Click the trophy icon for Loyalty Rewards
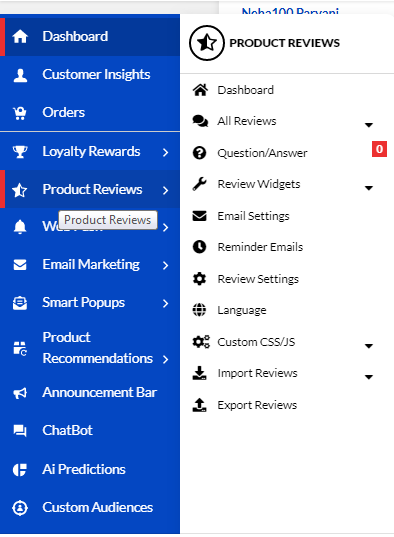 point(20,152)
